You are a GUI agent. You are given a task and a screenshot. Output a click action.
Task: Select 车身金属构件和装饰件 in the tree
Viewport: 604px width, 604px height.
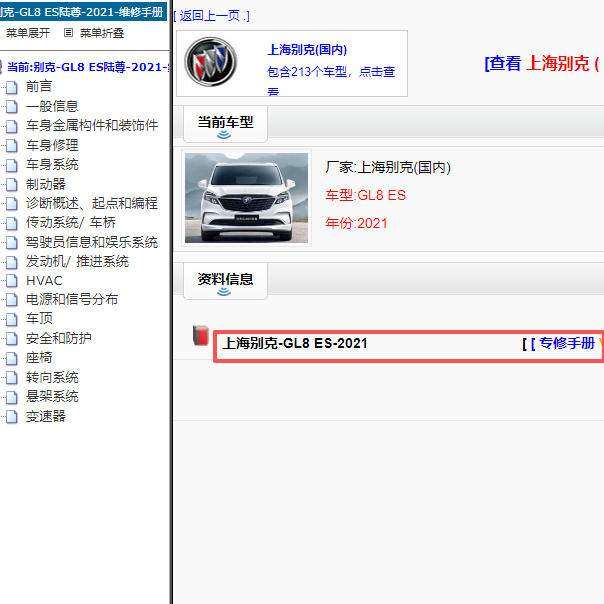coord(92,125)
